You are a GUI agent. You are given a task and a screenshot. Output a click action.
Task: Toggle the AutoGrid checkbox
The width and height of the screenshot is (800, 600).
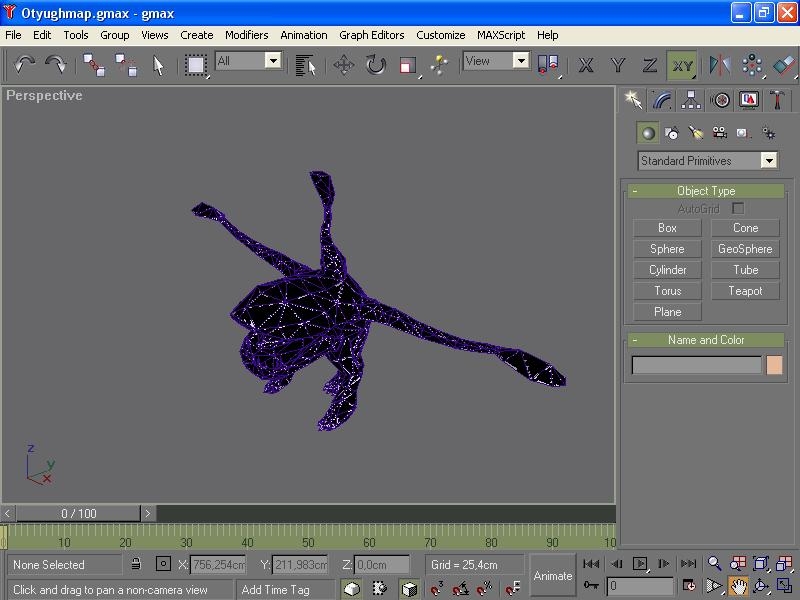tap(738, 208)
